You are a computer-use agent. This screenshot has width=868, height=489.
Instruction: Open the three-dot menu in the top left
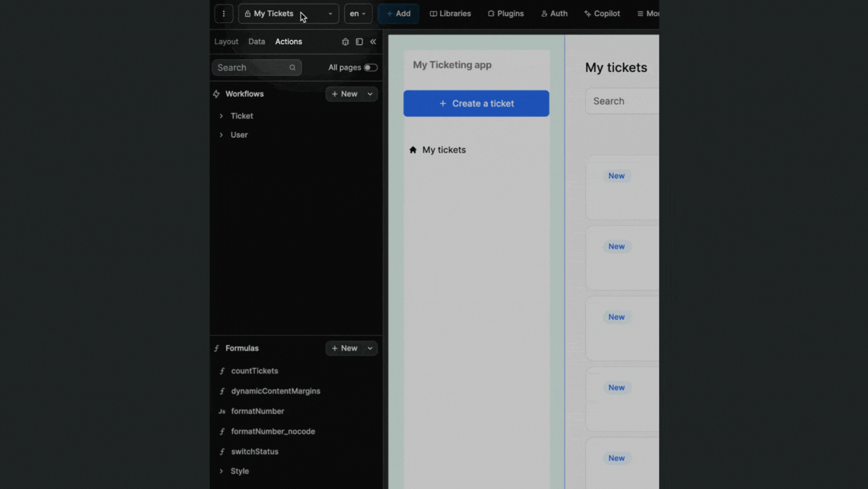(223, 13)
